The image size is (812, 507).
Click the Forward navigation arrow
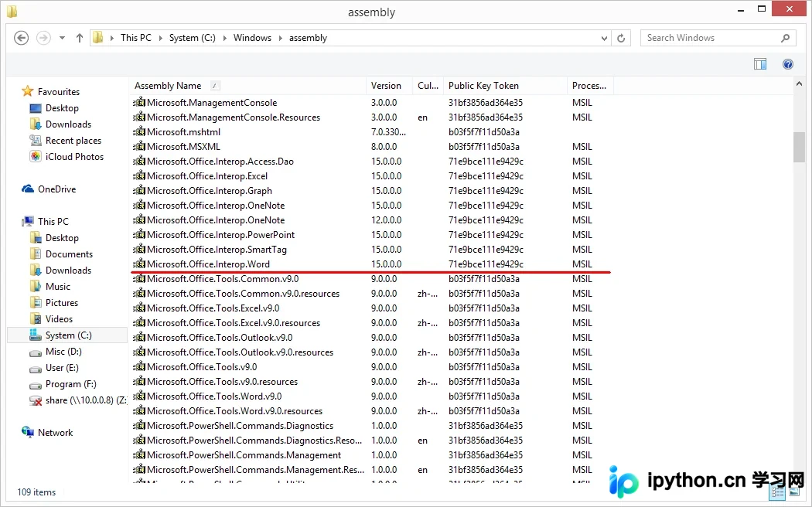pyautogui.click(x=43, y=38)
